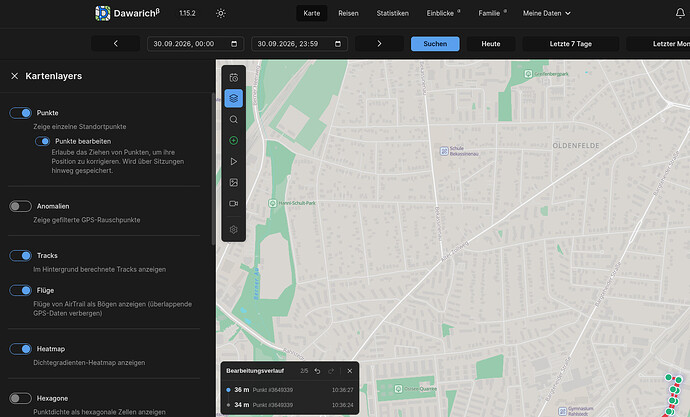This screenshot has height=417, width=690.
Task: Open calendar picker in end date field
Action: (338, 44)
